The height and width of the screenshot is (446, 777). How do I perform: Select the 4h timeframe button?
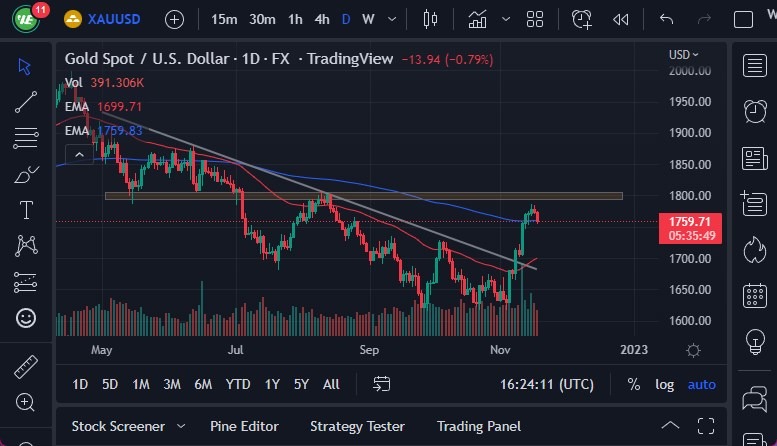point(321,19)
